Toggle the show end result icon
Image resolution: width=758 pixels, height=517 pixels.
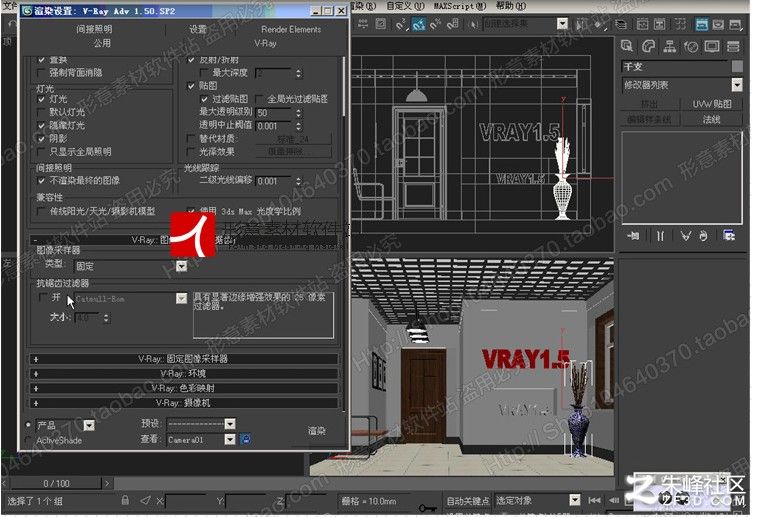click(660, 236)
